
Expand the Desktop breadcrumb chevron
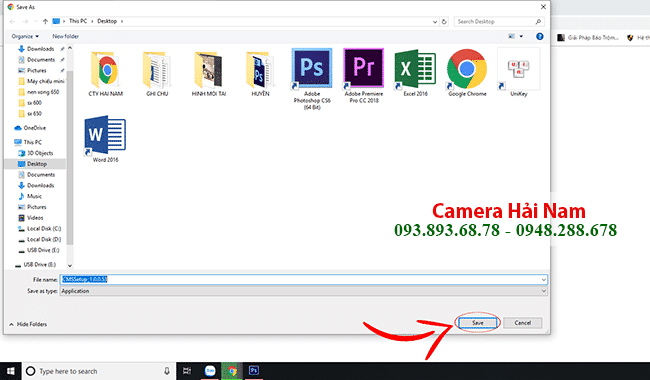click(x=122, y=21)
